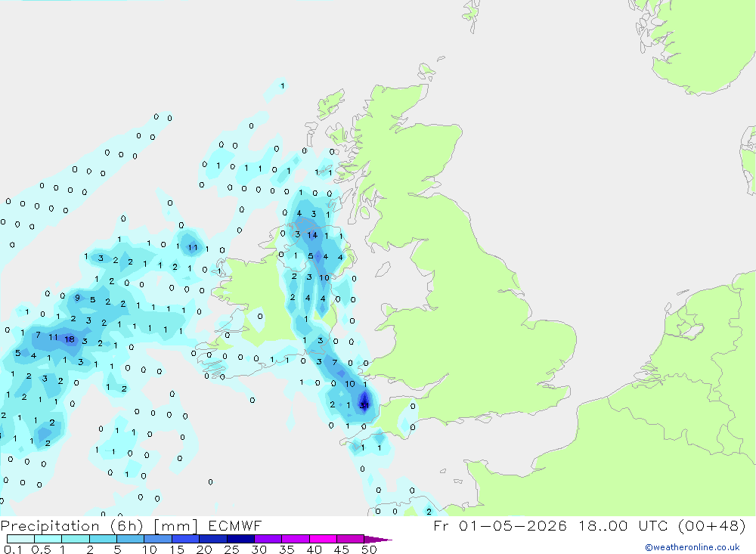The width and height of the screenshot is (756, 554).
Task: Click the 10 to 15 mm legend swatch
Action: [x=158, y=539]
